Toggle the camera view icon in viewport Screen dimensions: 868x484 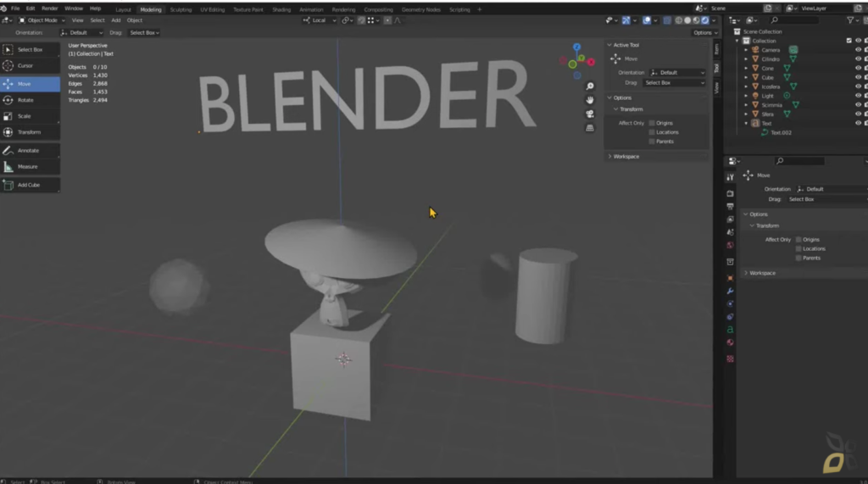click(590, 114)
